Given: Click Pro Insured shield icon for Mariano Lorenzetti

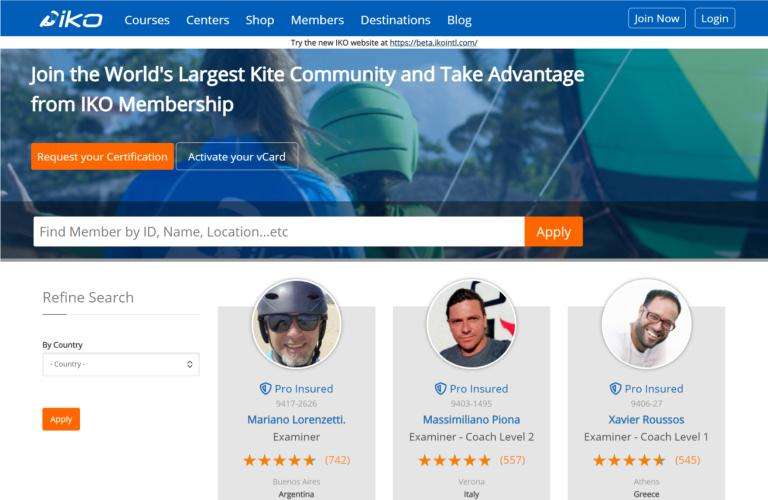Looking at the screenshot, I should tap(265, 388).
